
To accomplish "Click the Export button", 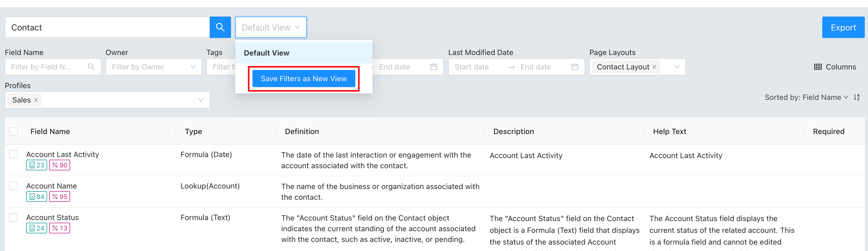I will (843, 27).
